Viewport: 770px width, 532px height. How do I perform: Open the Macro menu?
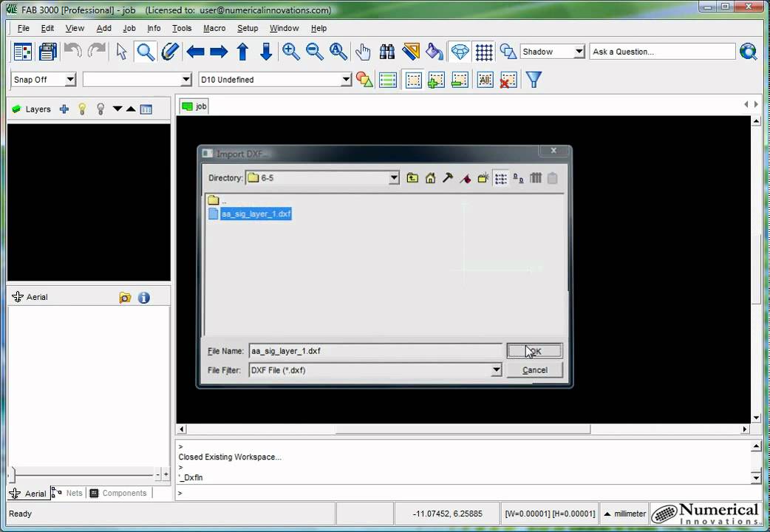coord(214,28)
